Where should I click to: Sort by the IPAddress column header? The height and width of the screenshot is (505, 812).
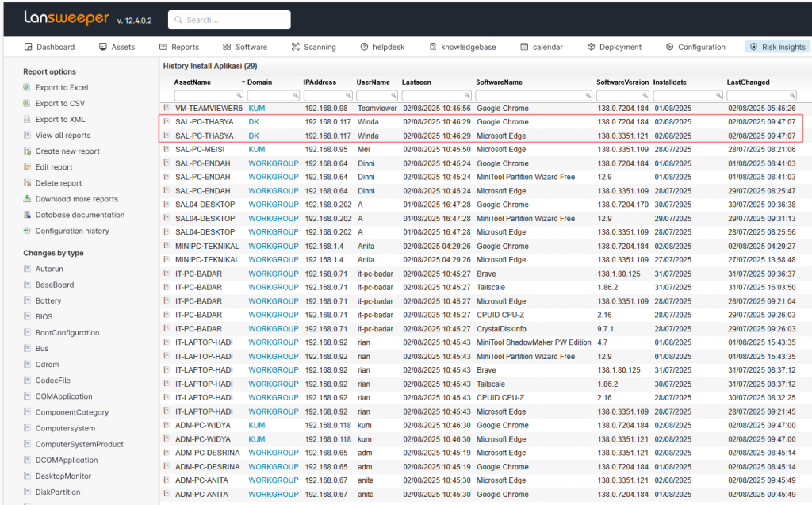[x=320, y=82]
